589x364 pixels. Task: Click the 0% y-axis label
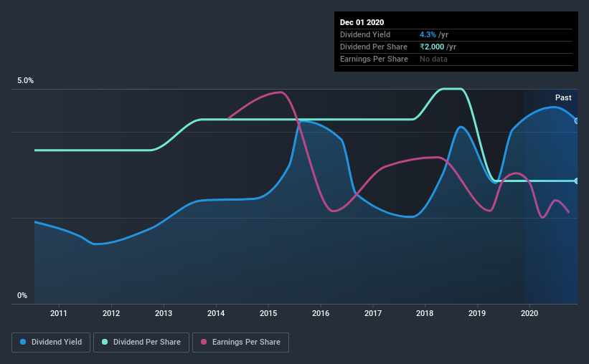click(22, 295)
